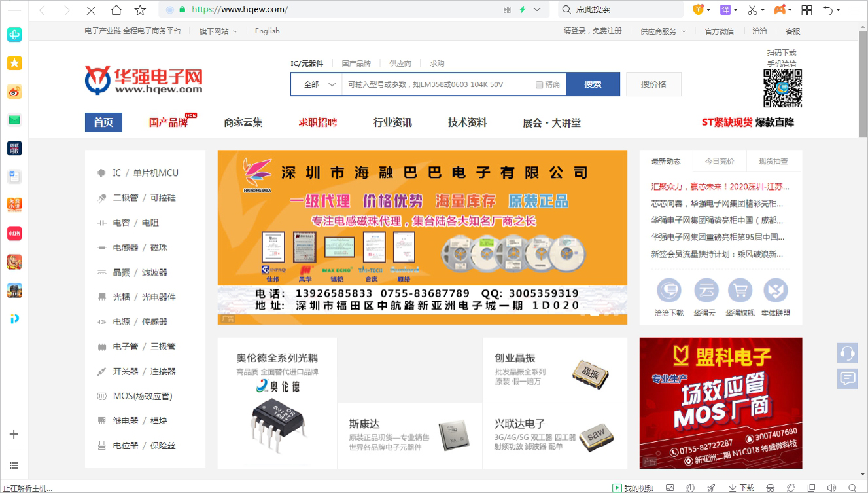This screenshot has width=868, height=493.
Task: Bookmark this page with the star icon
Action: coord(140,10)
